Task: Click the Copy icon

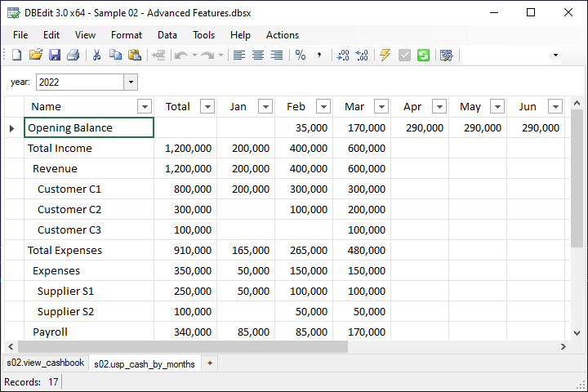Action: click(115, 56)
